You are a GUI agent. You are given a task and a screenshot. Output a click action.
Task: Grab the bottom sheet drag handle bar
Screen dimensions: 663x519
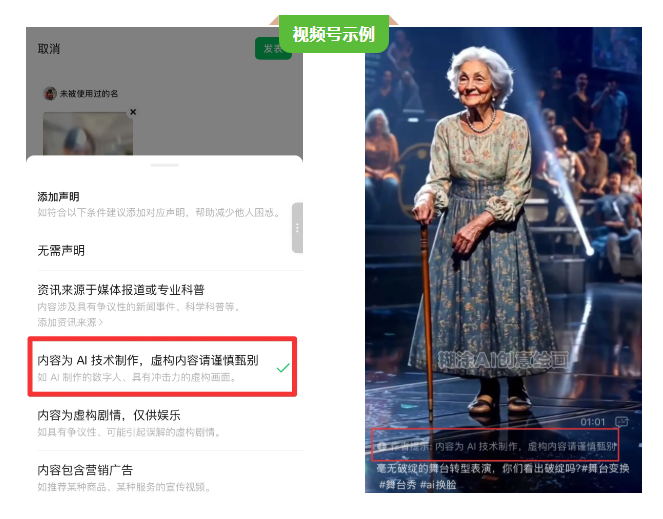pos(164,165)
